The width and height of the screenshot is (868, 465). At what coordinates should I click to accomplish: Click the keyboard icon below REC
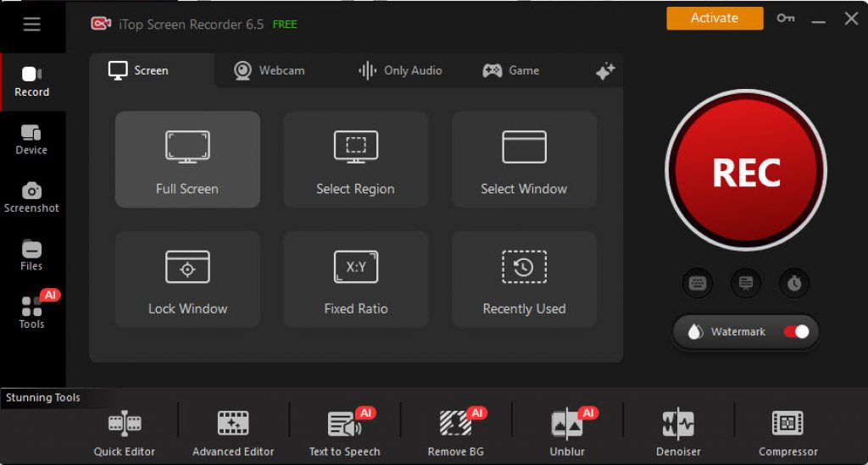pyautogui.click(x=698, y=284)
